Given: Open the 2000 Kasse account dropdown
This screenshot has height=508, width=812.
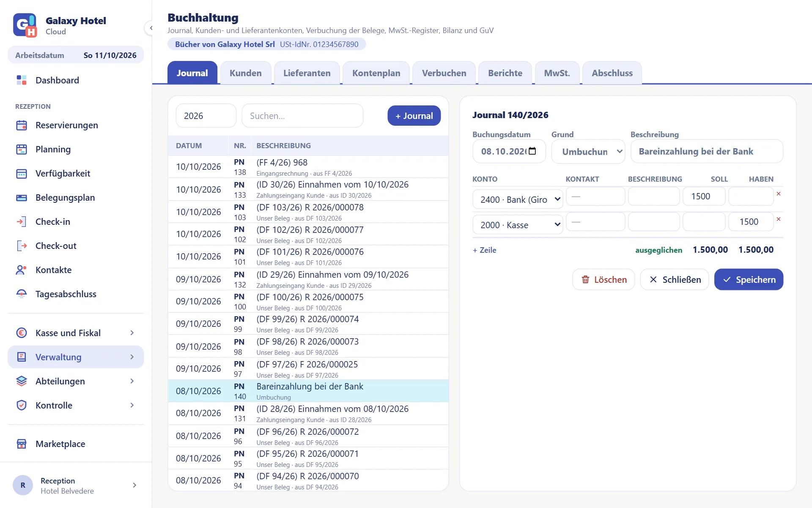Looking at the screenshot, I should 518,225.
